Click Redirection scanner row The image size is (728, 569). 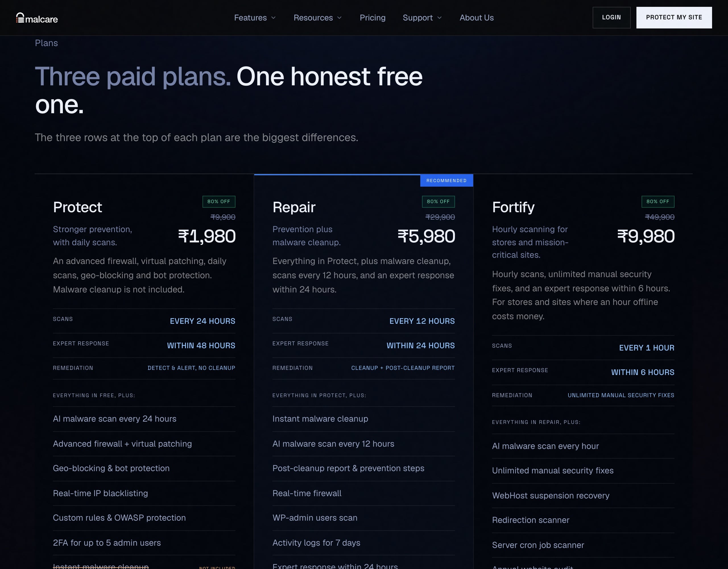point(583,520)
